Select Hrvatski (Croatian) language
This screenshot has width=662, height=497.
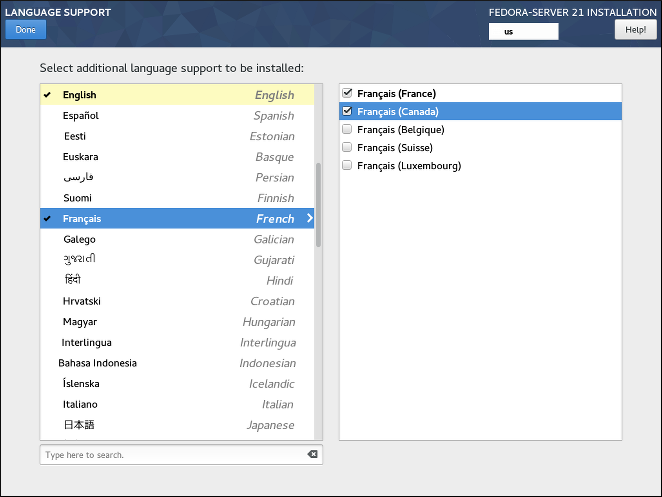pos(177,301)
